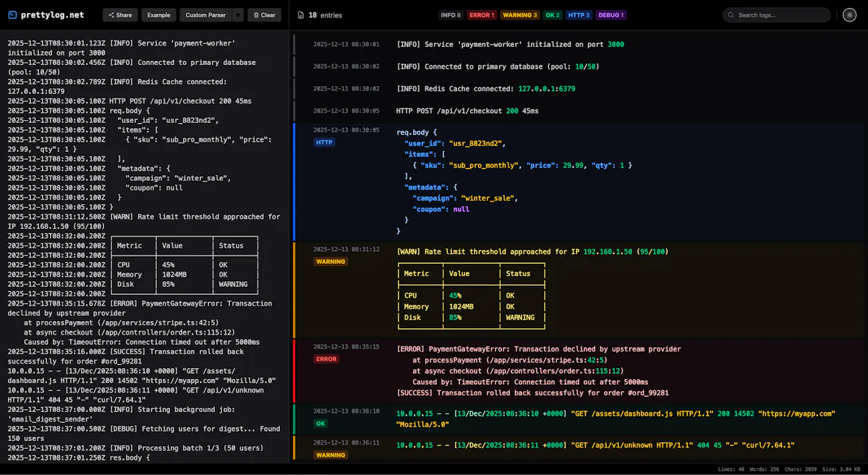The width and height of the screenshot is (868, 475).
Task: Open the Custom Parser button
Action: click(x=205, y=14)
